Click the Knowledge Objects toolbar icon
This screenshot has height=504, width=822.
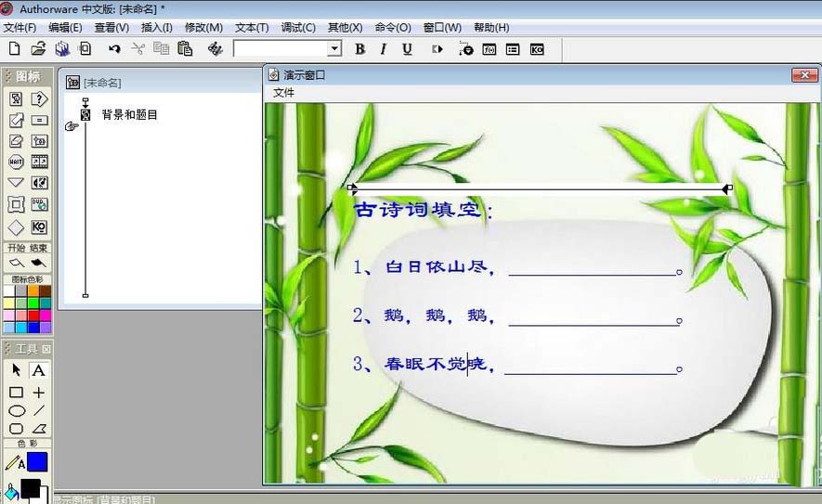537,49
